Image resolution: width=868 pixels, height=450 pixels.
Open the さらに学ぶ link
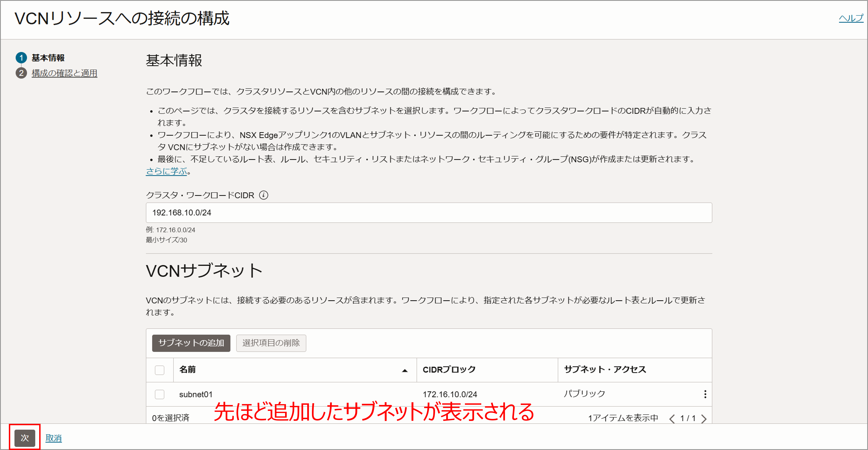166,171
